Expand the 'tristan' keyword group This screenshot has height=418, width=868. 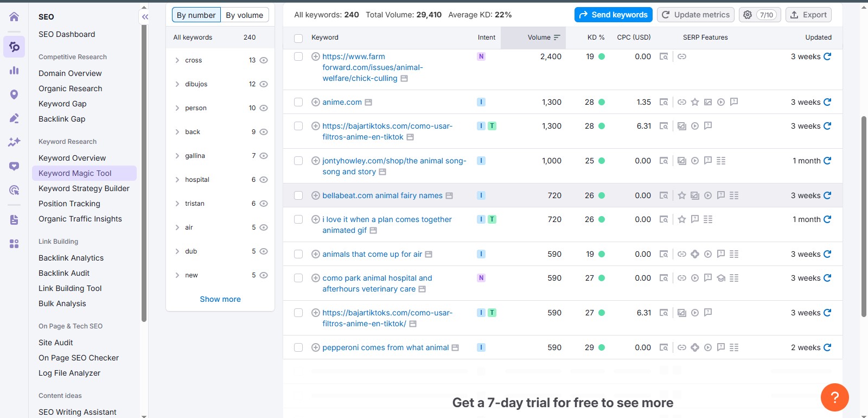click(177, 204)
